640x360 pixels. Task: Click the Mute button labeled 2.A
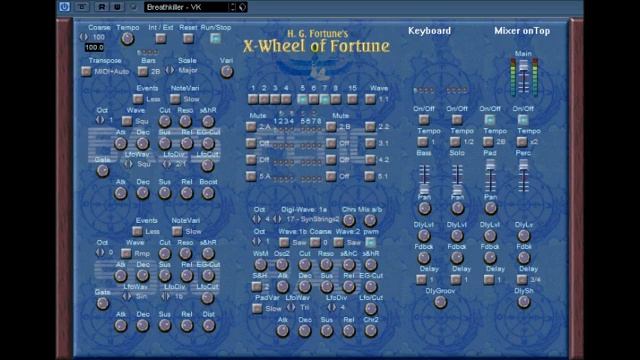[x=251, y=127]
